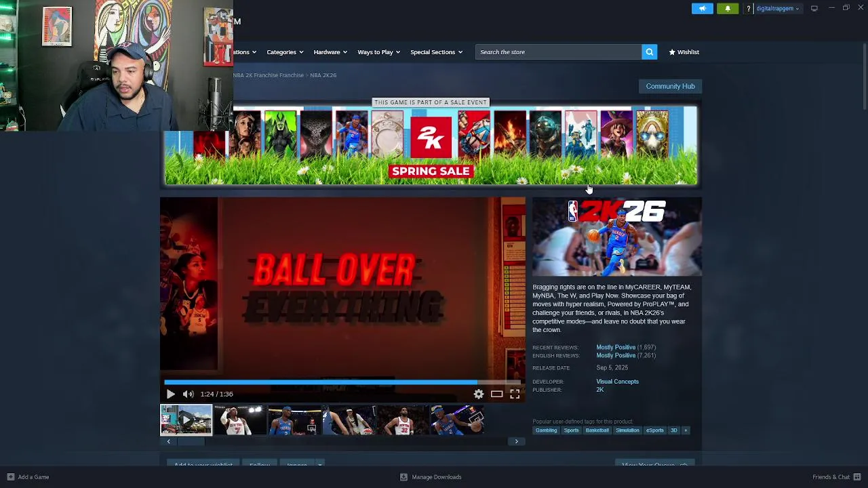Screen dimensions: 868x488
Task: Open video settings gear icon
Action: coord(479,394)
